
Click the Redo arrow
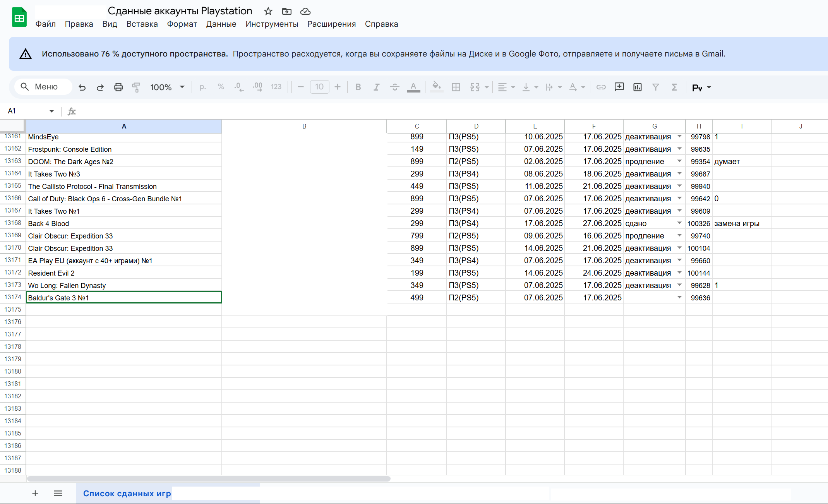(x=100, y=87)
